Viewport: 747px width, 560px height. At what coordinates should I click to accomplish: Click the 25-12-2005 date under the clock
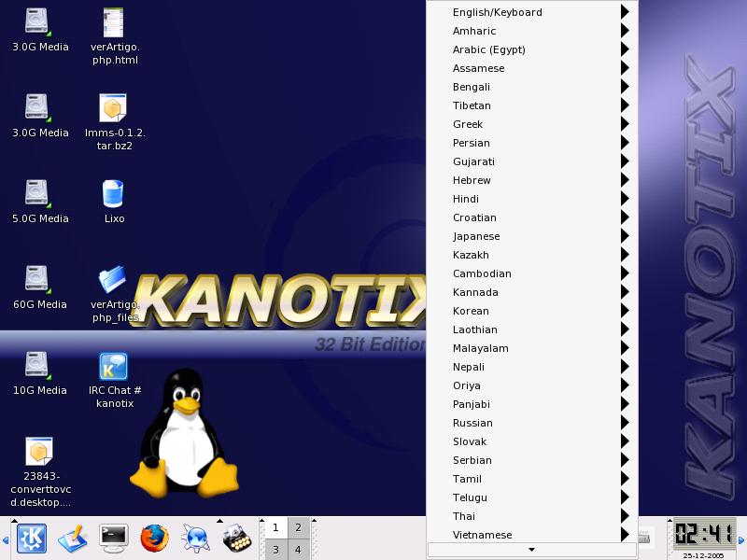point(703,555)
